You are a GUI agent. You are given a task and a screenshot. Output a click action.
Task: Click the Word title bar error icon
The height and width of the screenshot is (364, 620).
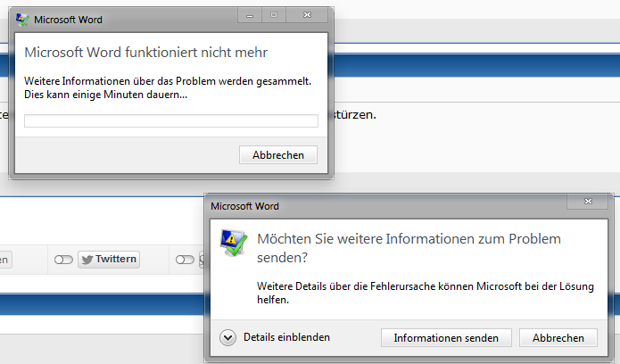22,20
